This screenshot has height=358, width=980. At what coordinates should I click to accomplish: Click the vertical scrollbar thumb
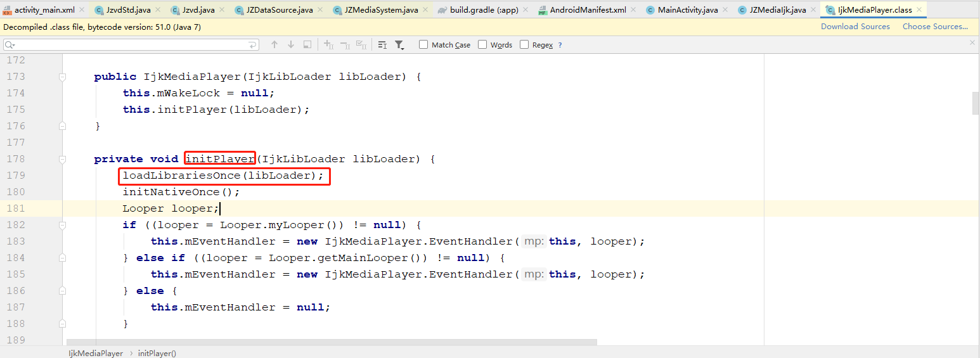pyautogui.click(x=976, y=103)
